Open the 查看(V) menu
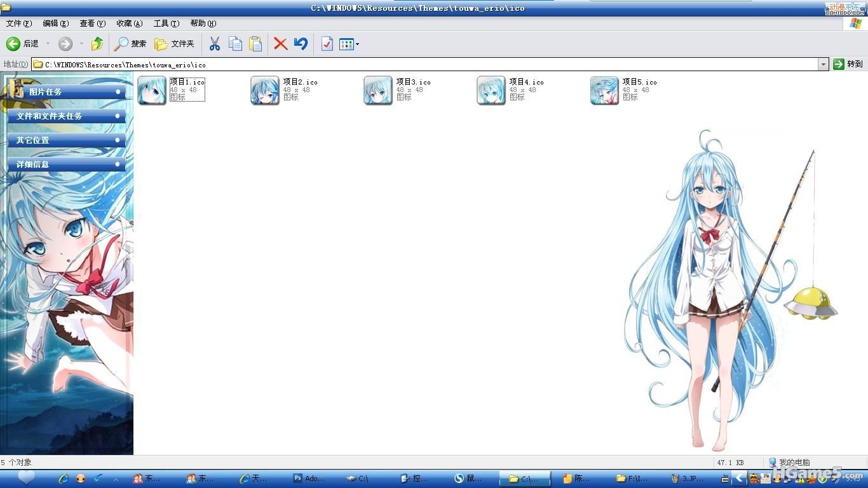 click(92, 24)
